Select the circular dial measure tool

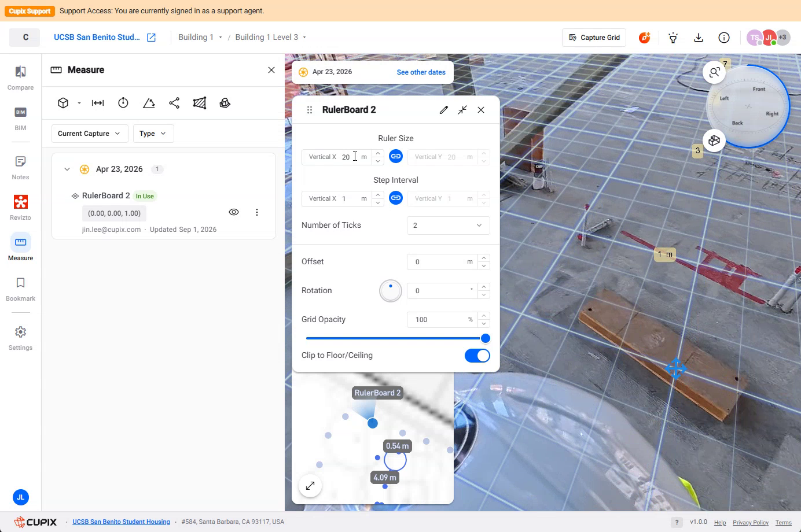[123, 103]
